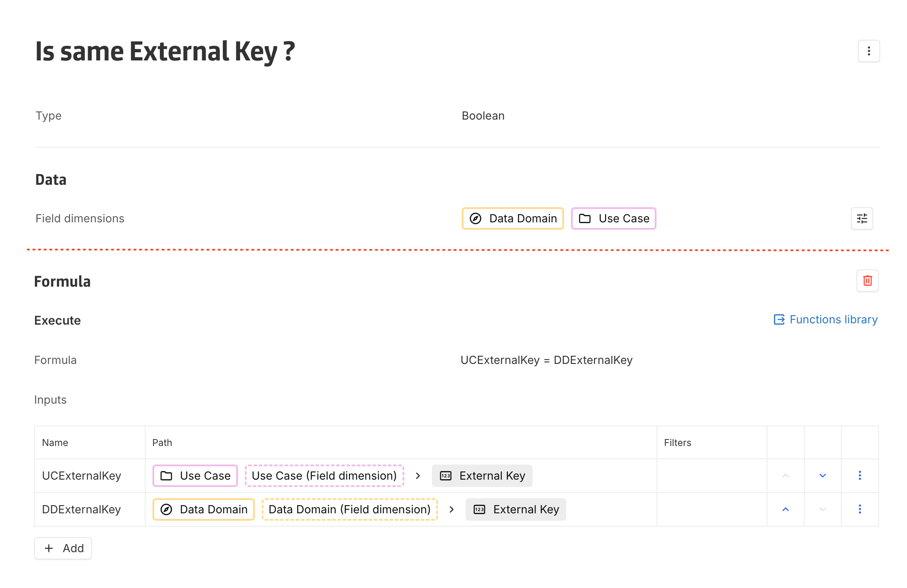Click Use Case (Field dimension) path segment
The height and width of the screenshot is (588, 907).
coord(324,476)
